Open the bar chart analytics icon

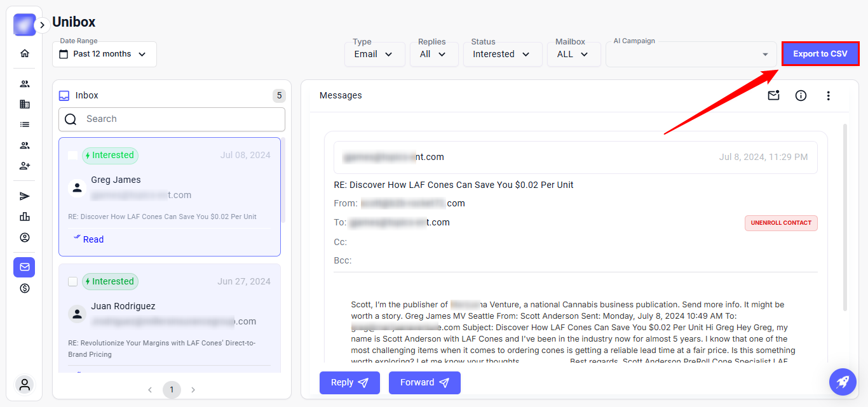(25, 217)
